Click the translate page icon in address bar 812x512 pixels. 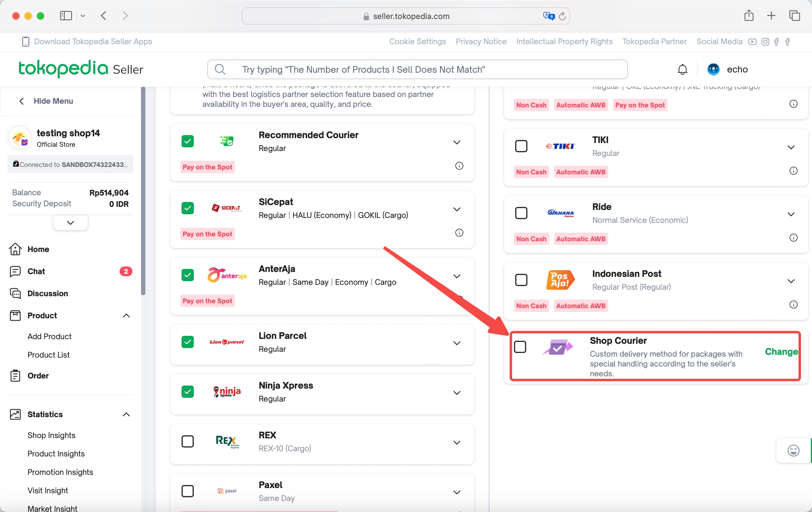[x=549, y=16]
